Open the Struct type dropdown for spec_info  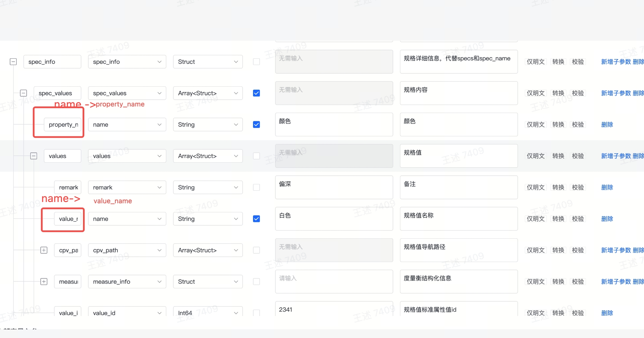208,62
